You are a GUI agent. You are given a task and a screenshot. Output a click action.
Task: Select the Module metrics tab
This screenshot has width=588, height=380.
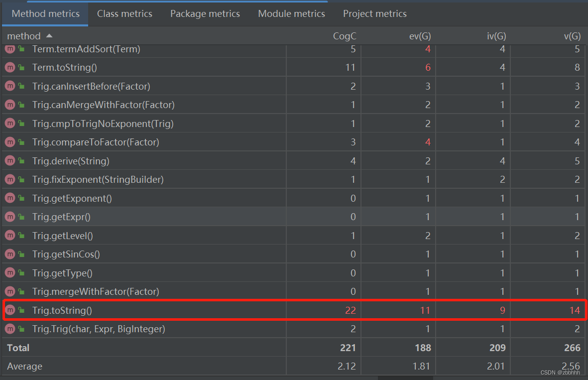(291, 14)
